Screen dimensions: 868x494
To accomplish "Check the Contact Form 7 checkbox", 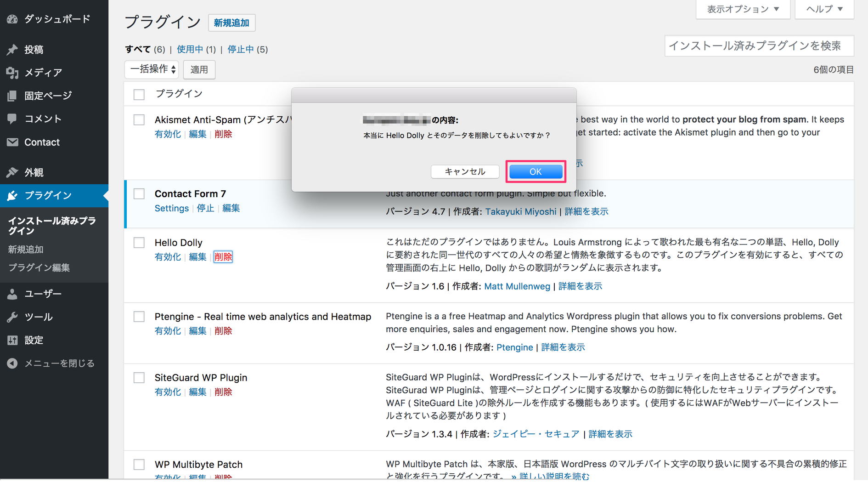I will 139,194.
